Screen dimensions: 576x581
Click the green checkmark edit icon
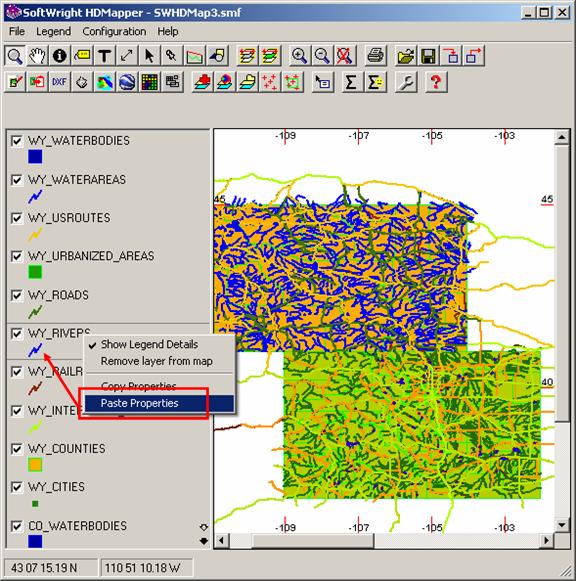coord(15,82)
